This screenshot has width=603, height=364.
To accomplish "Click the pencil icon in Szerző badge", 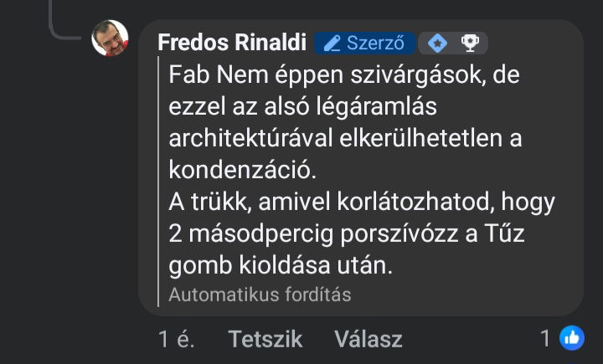I will click(x=332, y=43).
